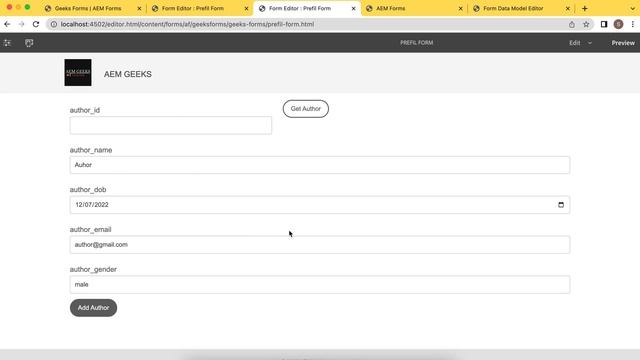Select the Edit mode button
640x360 pixels.
575,43
